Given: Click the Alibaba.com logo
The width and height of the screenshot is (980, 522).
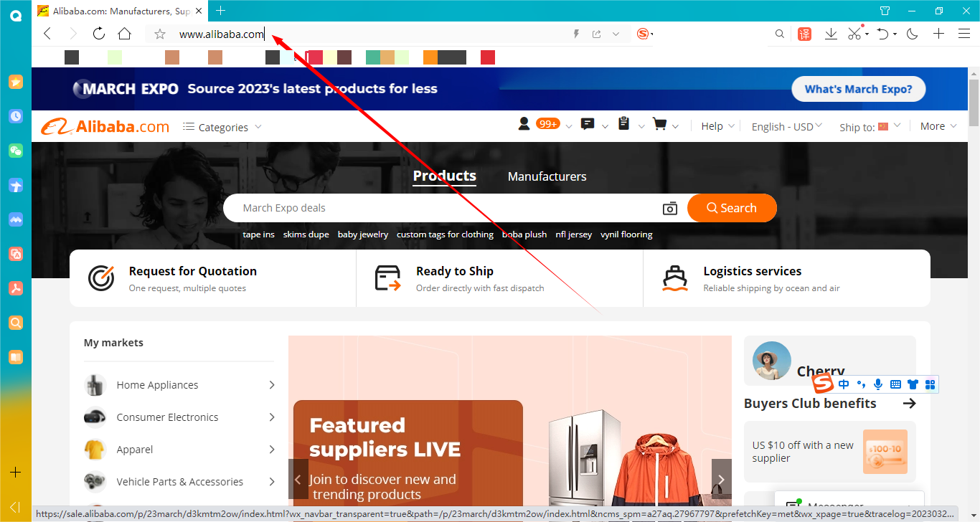Looking at the screenshot, I should tap(105, 127).
